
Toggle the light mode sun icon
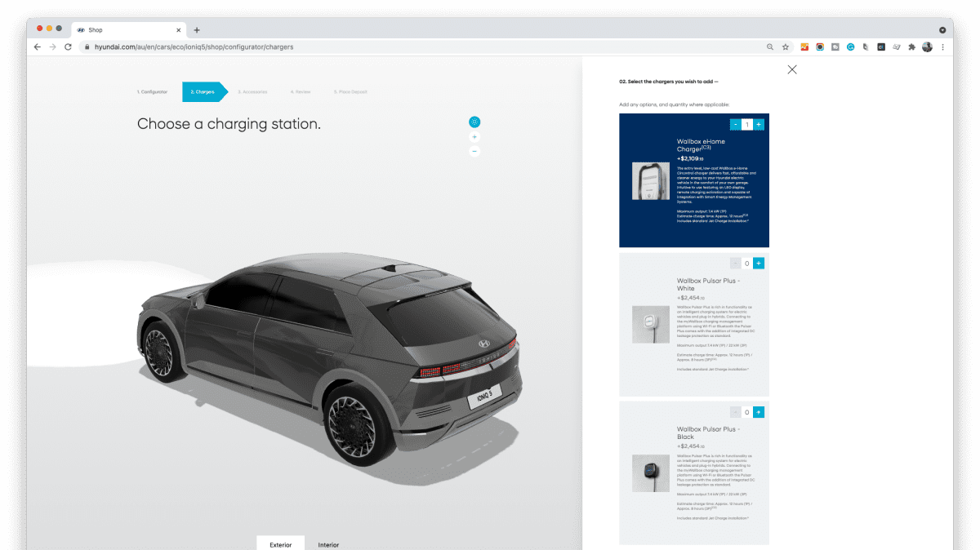pyautogui.click(x=474, y=122)
